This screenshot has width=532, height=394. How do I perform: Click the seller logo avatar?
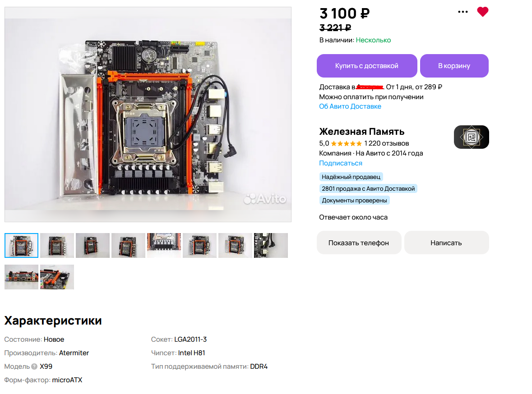click(x=471, y=137)
